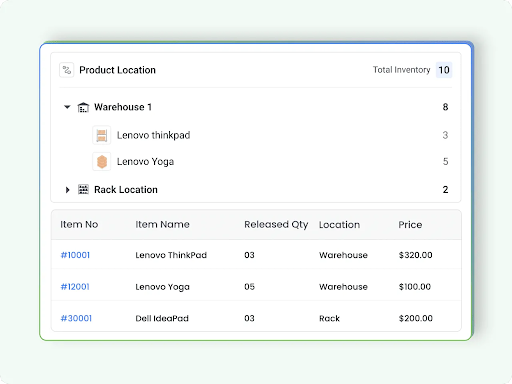Click the $200.00 price cell

[416, 318]
